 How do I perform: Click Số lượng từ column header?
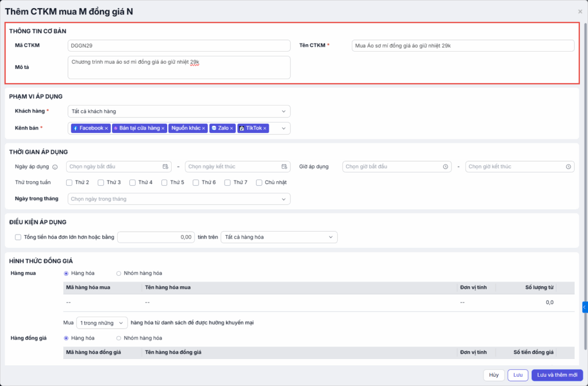539,287
